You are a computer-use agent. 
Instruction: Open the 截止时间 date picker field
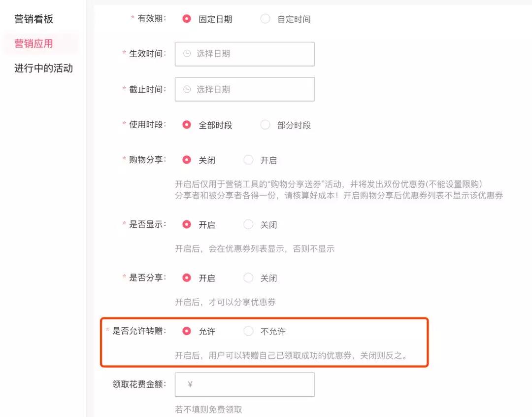coord(245,89)
